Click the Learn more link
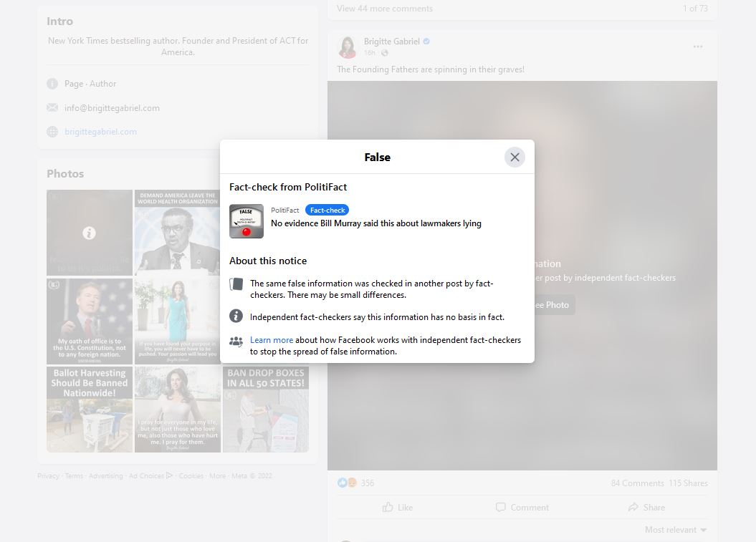Viewport: 756px width, 542px height. [271, 340]
